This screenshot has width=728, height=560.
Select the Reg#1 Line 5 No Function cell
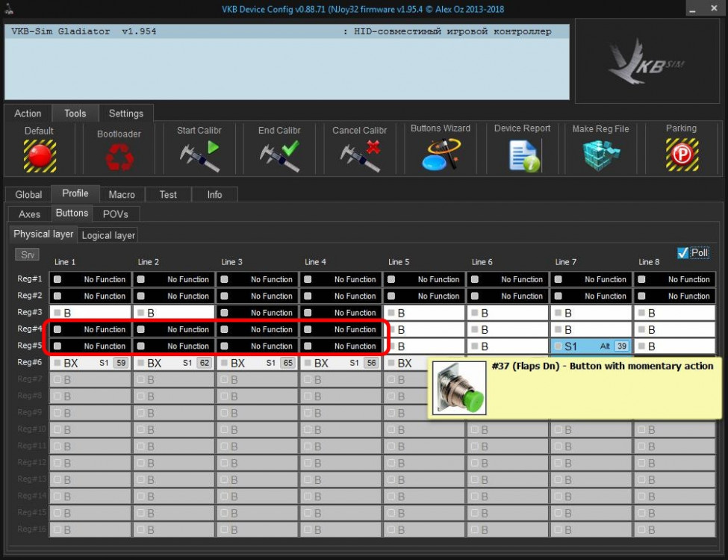point(424,279)
